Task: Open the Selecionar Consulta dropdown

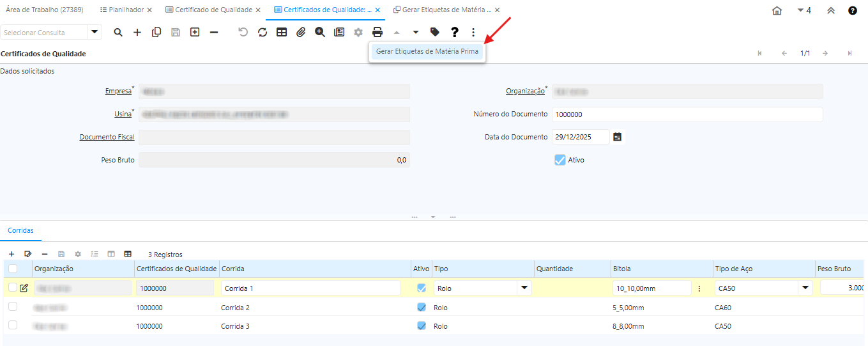Action: coord(95,32)
